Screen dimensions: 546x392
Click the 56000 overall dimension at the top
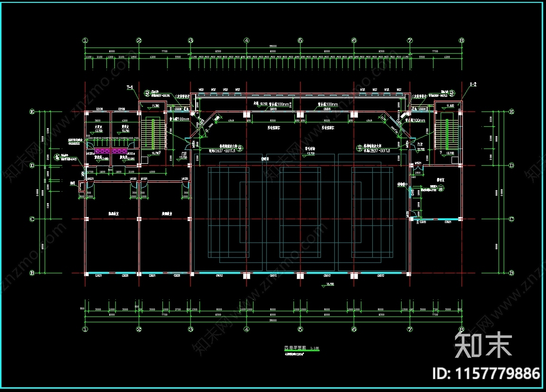pos(273,46)
